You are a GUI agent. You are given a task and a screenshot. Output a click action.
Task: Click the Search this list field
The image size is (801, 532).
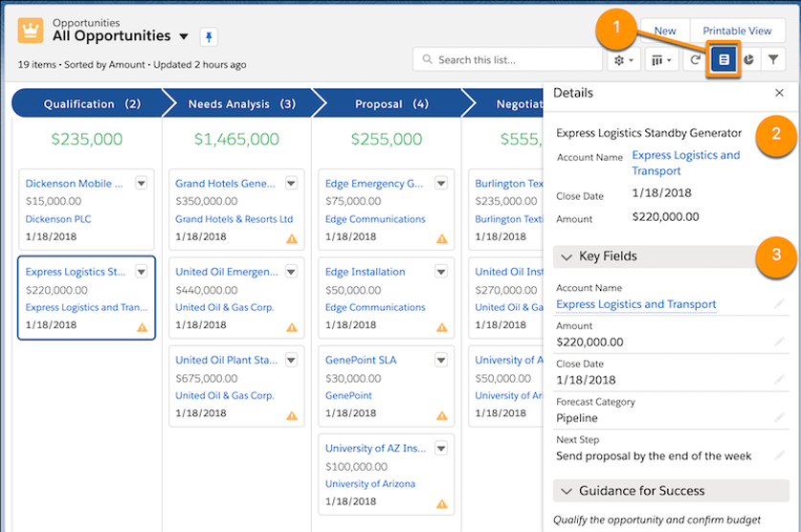pos(508,59)
